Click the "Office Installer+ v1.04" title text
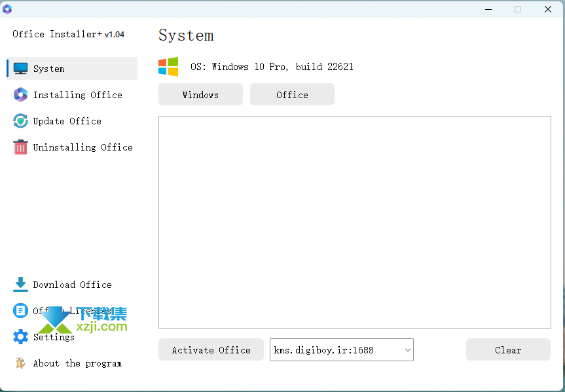Viewport: 565px width, 392px height. pyautogui.click(x=69, y=34)
